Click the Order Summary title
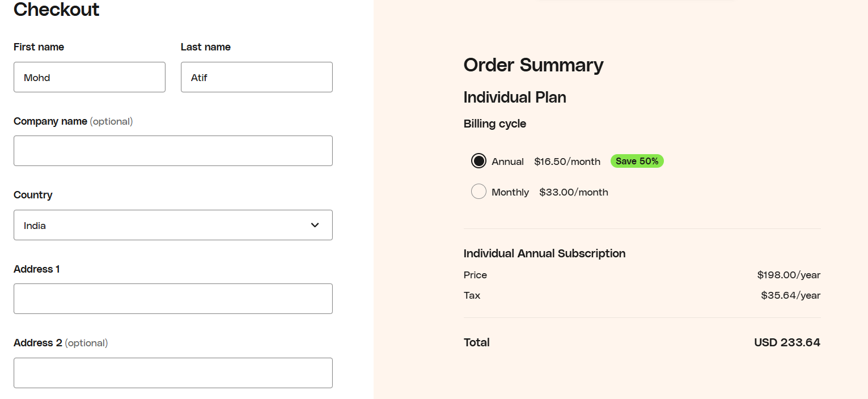This screenshot has height=399, width=868. [533, 65]
